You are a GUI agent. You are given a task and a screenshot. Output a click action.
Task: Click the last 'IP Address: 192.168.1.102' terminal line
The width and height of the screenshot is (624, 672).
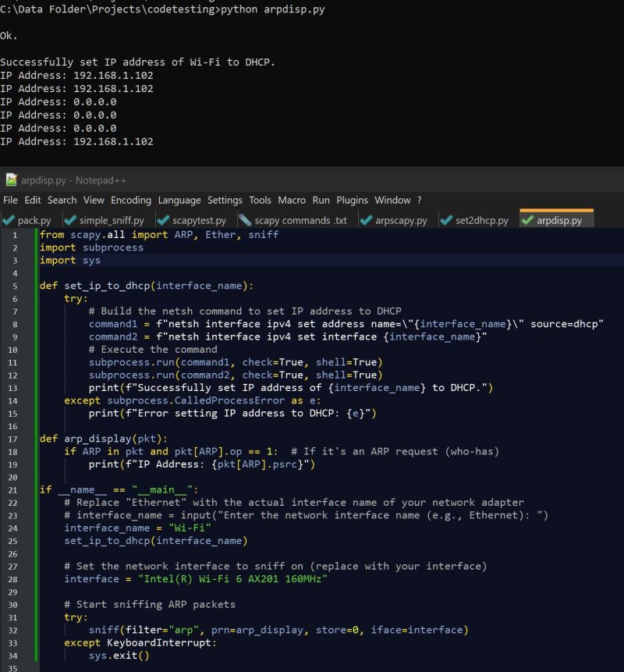click(76, 142)
